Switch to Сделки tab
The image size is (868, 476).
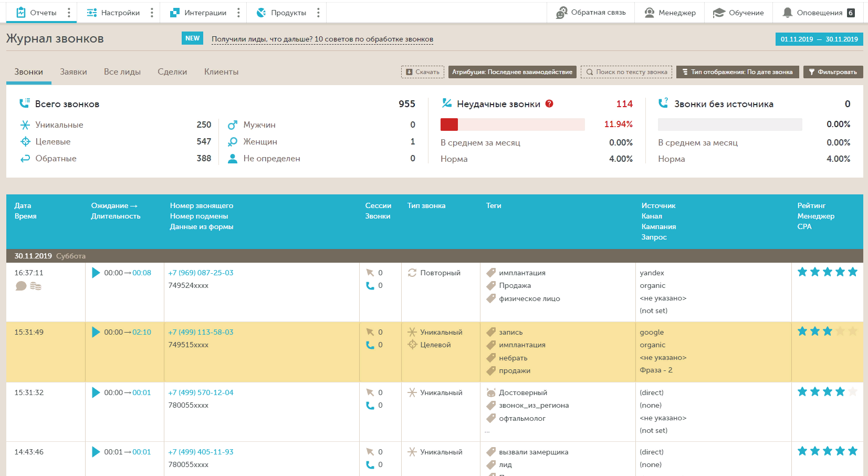172,72
